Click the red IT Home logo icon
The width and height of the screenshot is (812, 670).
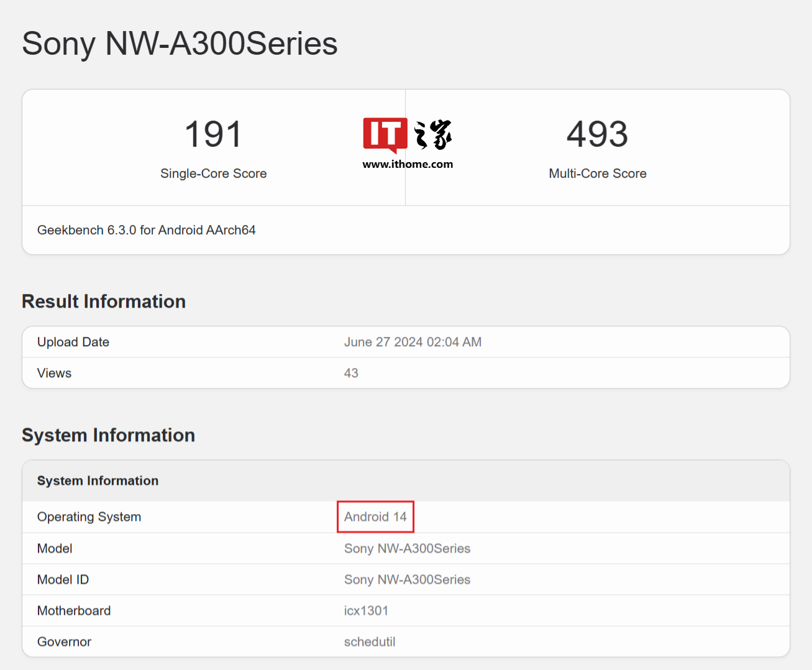click(385, 134)
